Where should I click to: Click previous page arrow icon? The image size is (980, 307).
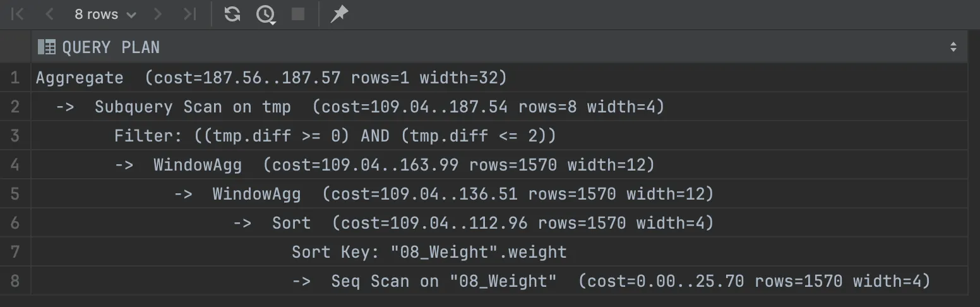50,14
